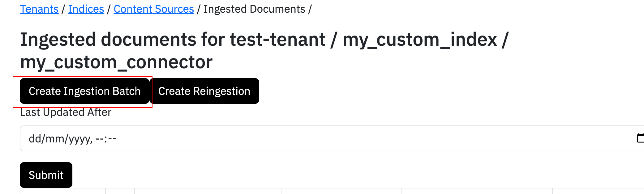The width and height of the screenshot is (644, 194).
Task: Select the day 'dd' segment of date field
Action: coord(35,139)
